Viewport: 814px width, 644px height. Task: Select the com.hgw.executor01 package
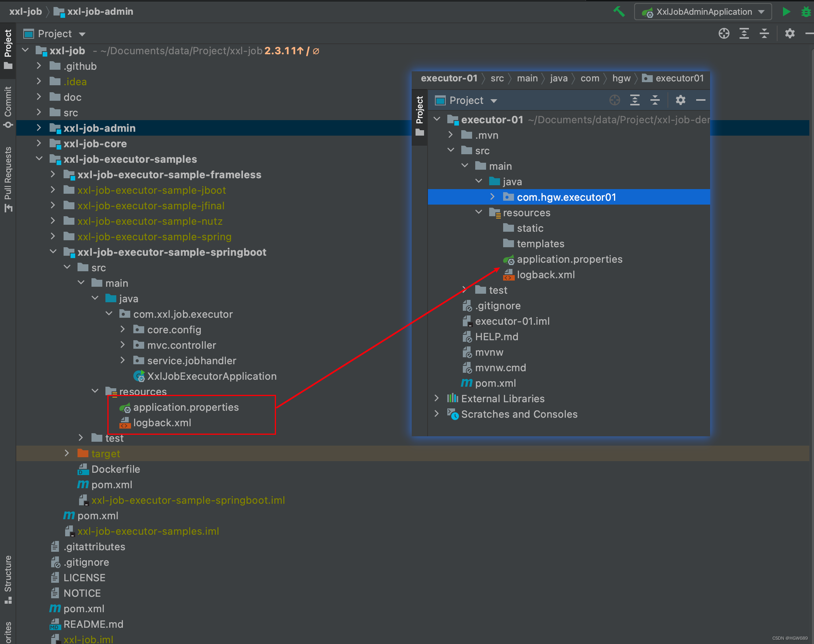point(566,197)
